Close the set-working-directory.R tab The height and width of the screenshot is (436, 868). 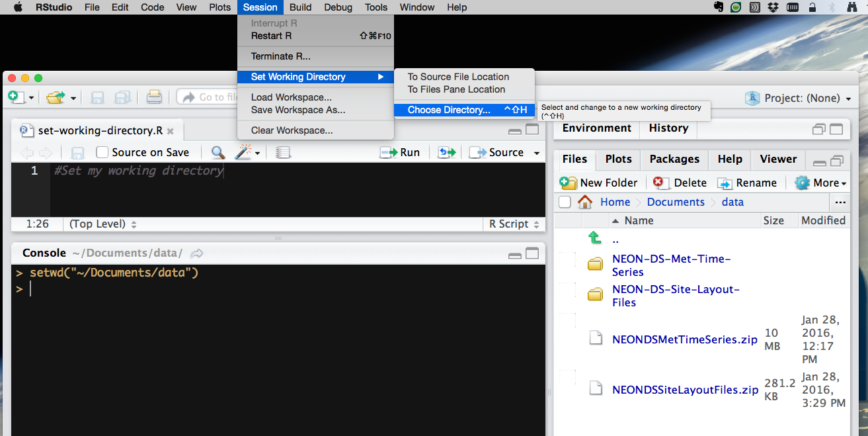170,131
